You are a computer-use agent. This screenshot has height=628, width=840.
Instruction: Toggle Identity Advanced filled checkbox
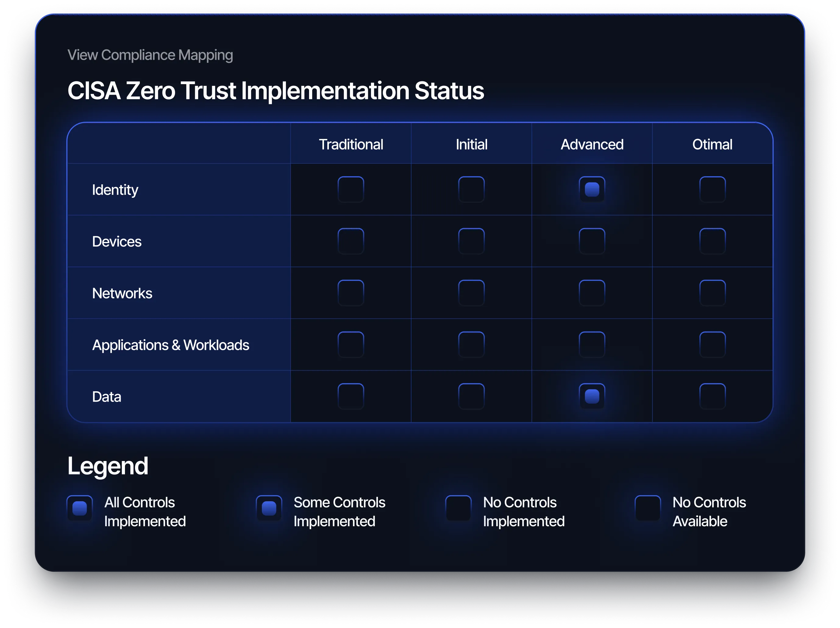coord(592,190)
